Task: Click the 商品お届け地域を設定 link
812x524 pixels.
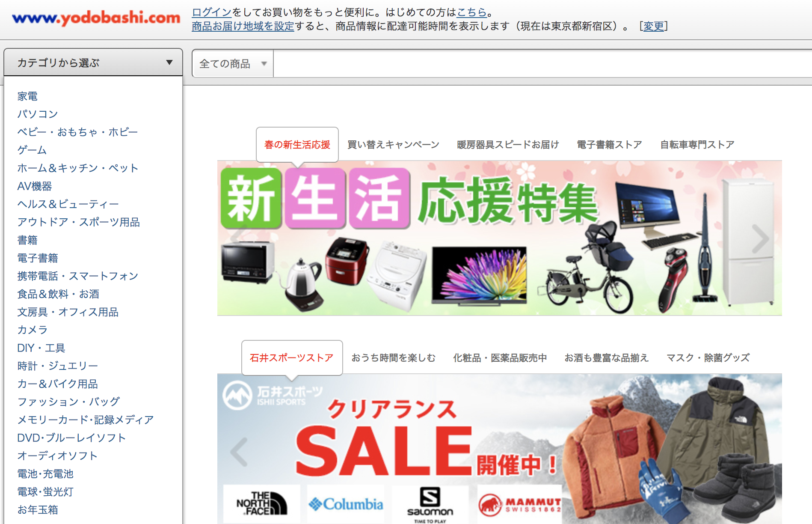Action: point(243,26)
